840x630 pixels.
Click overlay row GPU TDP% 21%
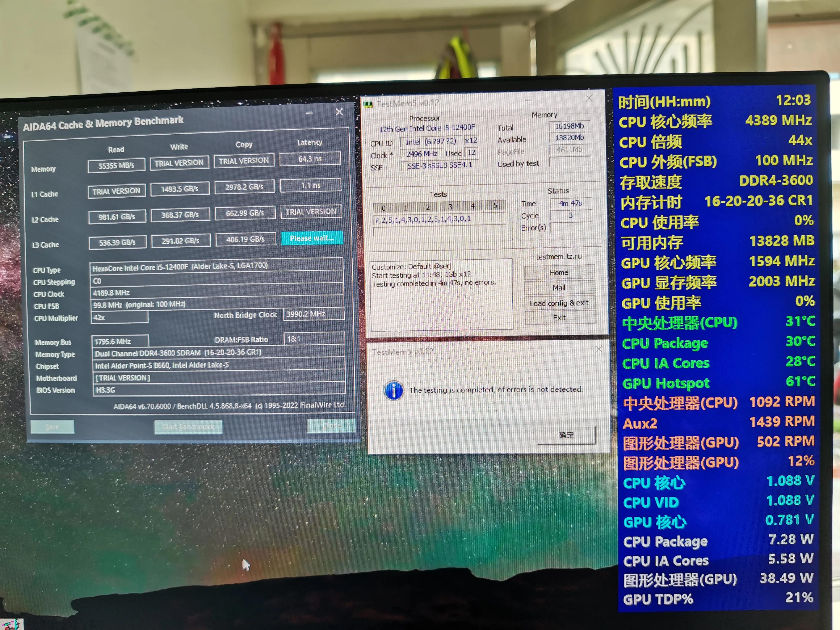click(718, 599)
